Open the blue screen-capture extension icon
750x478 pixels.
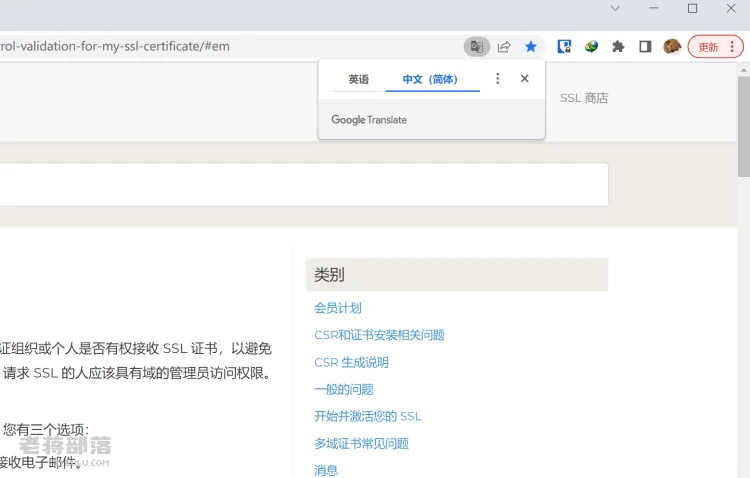click(x=564, y=46)
